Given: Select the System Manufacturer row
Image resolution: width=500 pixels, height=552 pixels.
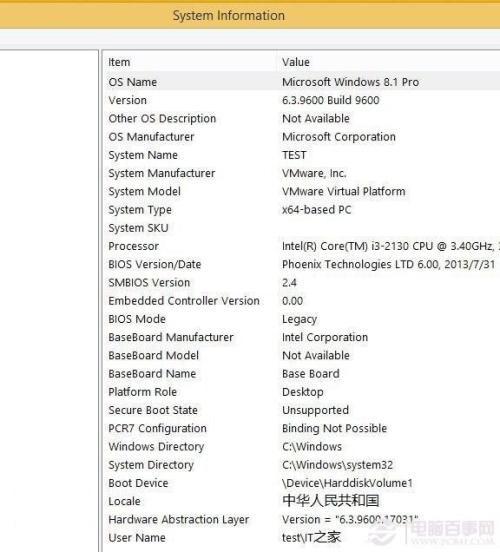Looking at the screenshot, I should (302, 173).
